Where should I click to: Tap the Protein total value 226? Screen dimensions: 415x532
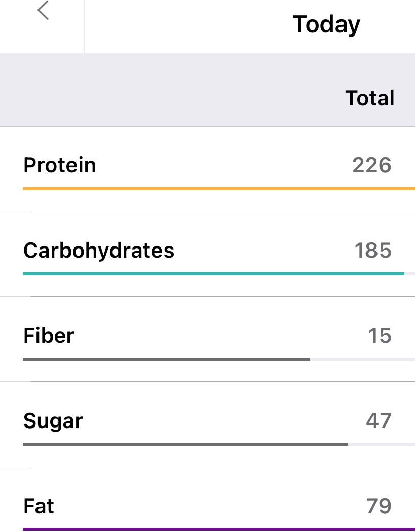[x=372, y=165]
